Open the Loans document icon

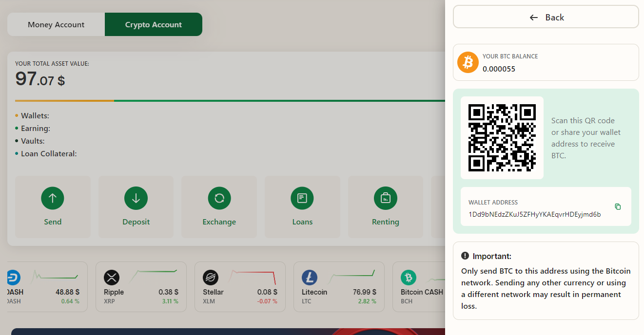point(302,198)
